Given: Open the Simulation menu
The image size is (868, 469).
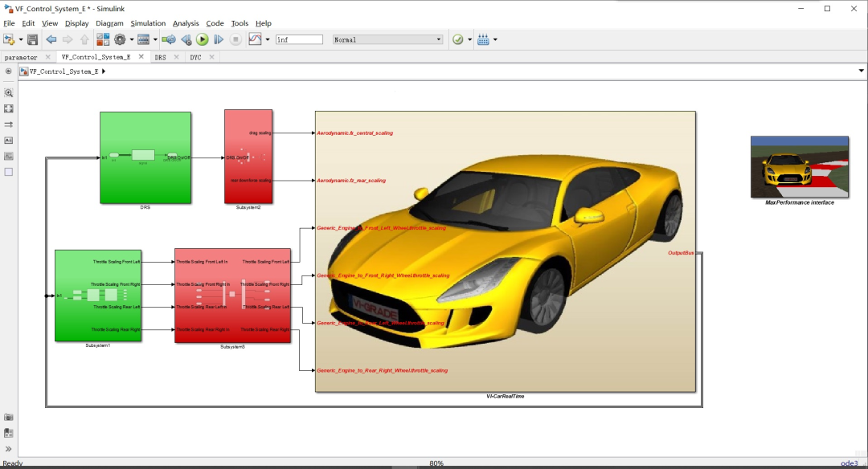Looking at the screenshot, I should pyautogui.click(x=148, y=23).
